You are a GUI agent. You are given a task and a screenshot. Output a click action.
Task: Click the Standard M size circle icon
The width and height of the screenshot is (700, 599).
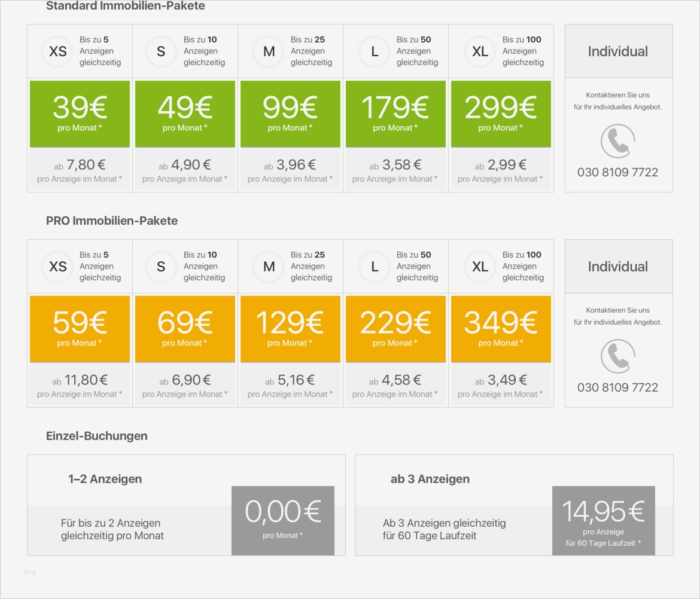[x=269, y=51]
